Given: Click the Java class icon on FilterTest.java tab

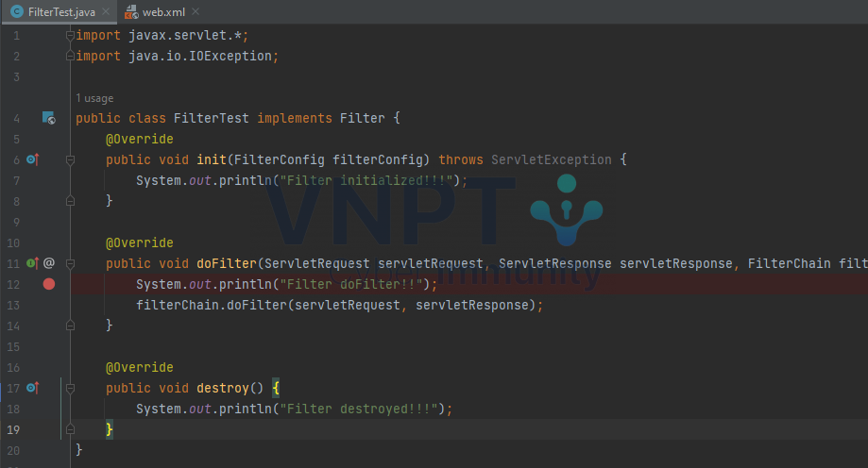Looking at the screenshot, I should click(x=16, y=11).
